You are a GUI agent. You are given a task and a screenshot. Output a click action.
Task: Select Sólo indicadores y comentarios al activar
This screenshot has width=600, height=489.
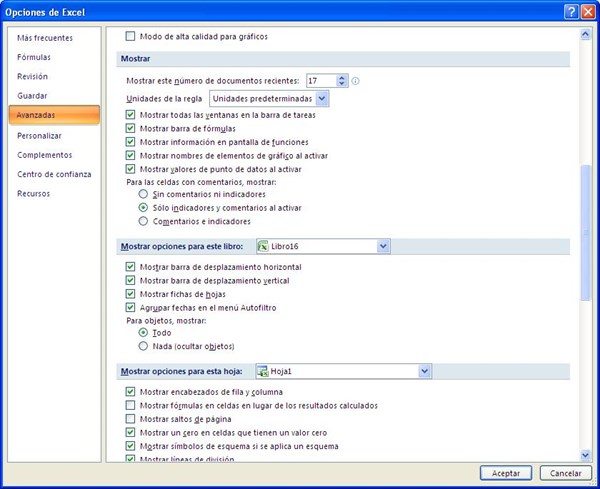143,208
